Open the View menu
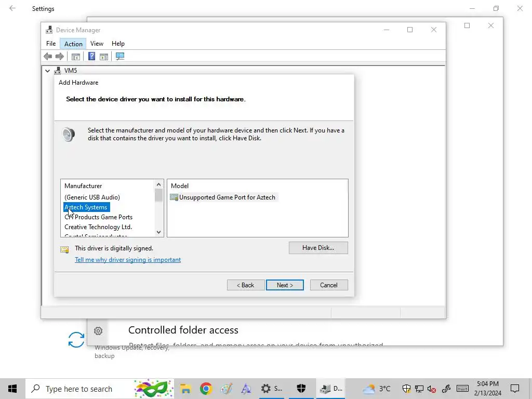The width and height of the screenshot is (532, 399). pos(97,44)
